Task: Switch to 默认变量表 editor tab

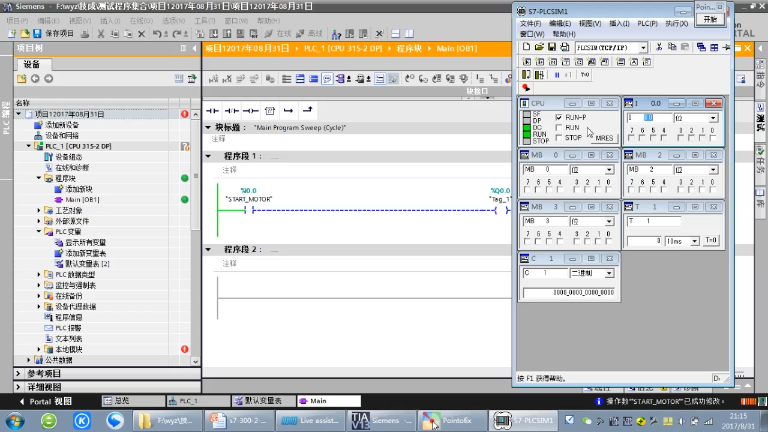Action: coord(263,401)
